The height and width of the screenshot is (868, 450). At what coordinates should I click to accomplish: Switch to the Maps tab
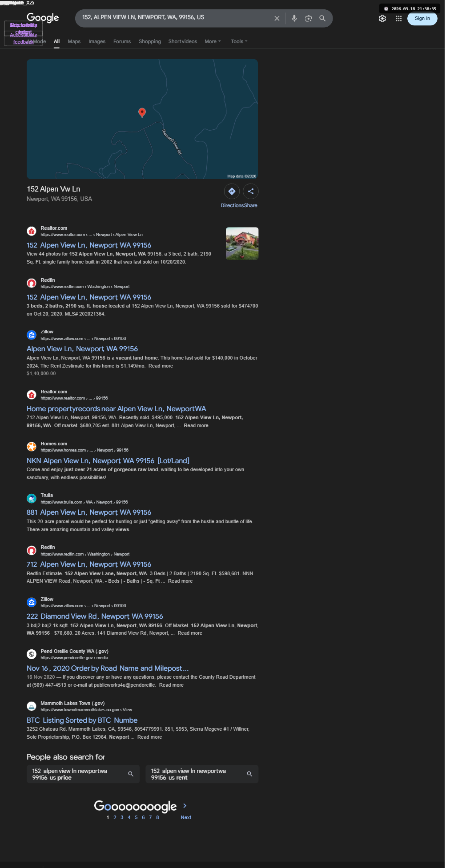coord(74,41)
